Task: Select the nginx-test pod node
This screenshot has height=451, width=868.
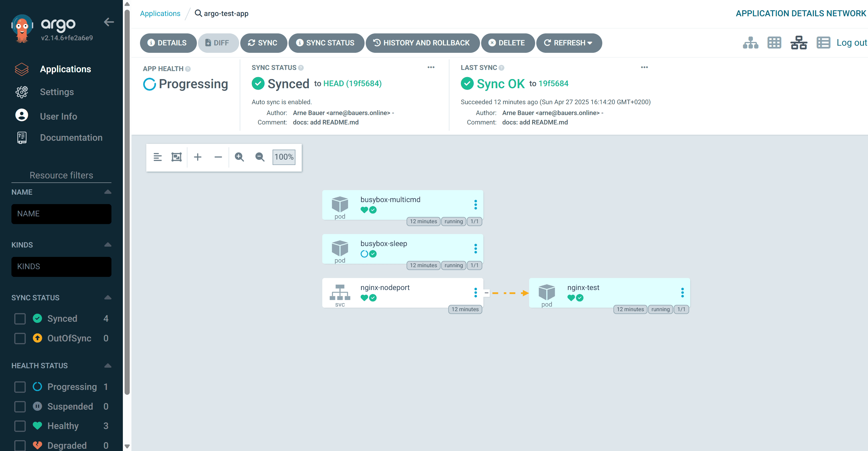Action: (609, 293)
